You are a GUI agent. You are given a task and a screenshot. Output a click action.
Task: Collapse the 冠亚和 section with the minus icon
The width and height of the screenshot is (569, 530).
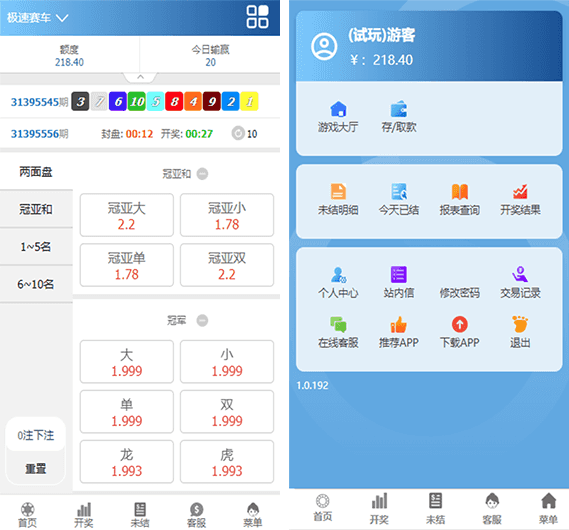click(x=202, y=174)
